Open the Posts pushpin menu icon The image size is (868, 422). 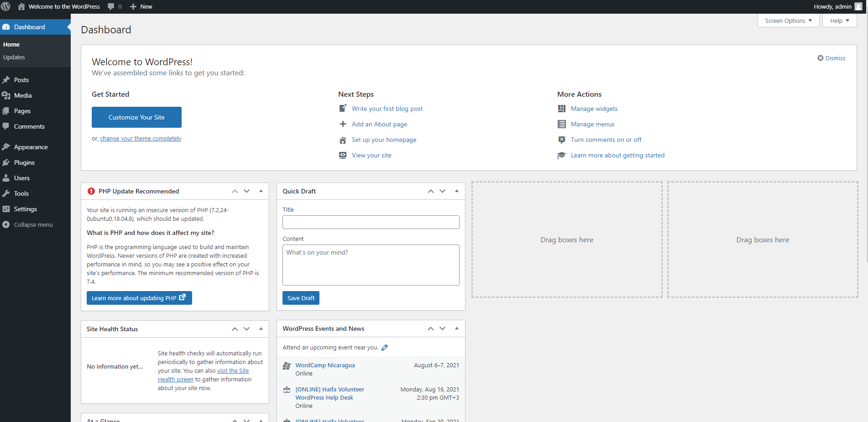pyautogui.click(x=6, y=80)
